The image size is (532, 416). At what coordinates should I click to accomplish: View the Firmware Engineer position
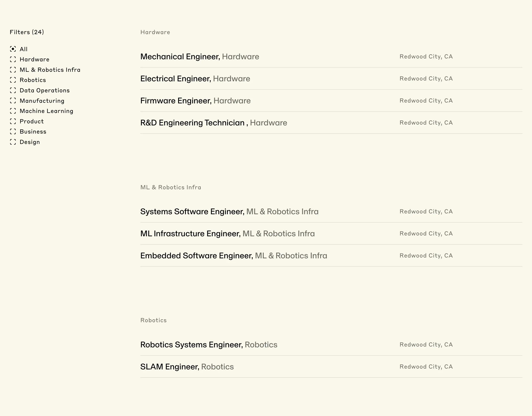(331, 101)
